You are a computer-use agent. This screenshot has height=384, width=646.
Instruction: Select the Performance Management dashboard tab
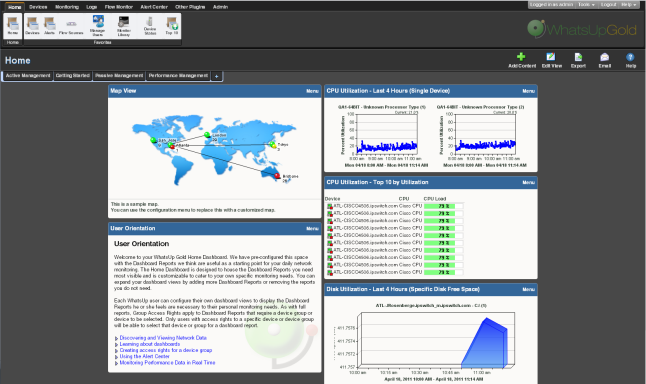(178, 76)
